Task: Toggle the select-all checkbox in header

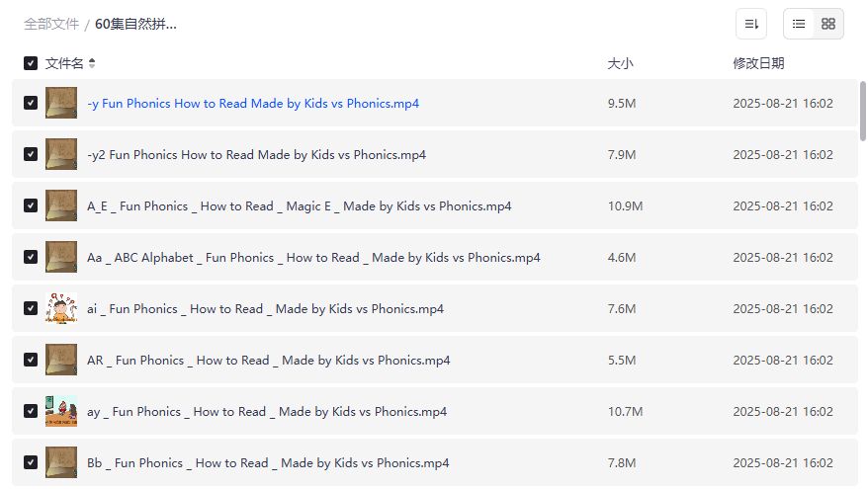Action: 31,63
